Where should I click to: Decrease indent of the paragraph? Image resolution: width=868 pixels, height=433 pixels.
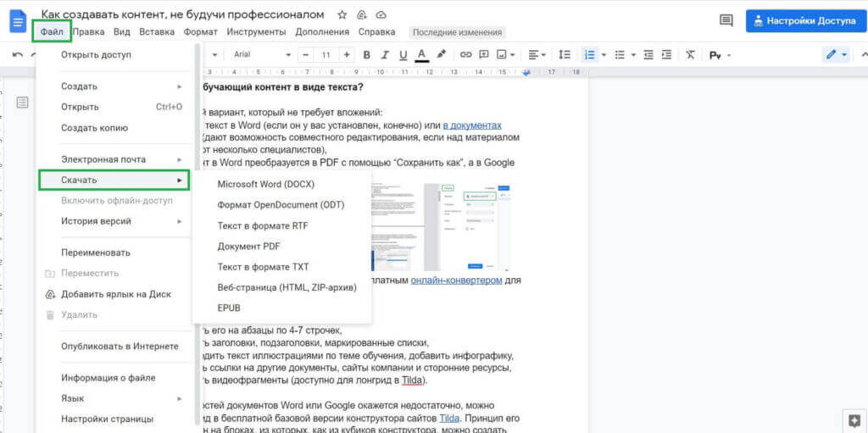[648, 55]
